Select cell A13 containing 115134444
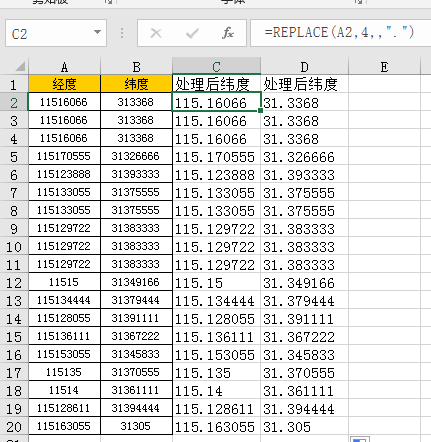The height and width of the screenshot is (442, 431). [64, 300]
